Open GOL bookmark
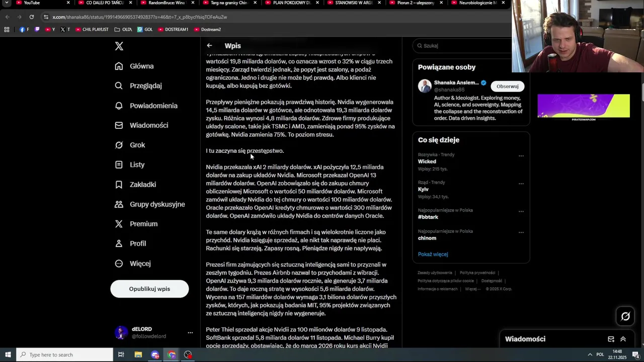The height and width of the screenshot is (362, 644). click(x=145, y=30)
